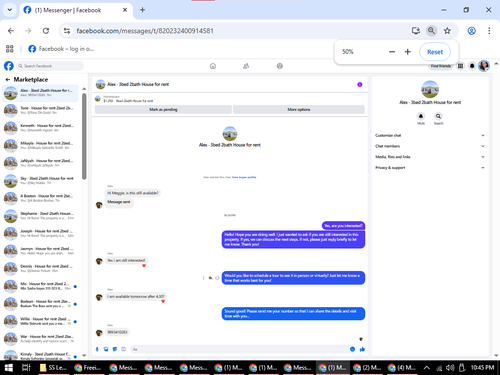Screen dimensions: 500x375
Task: Click the browser zoom magnifier icon
Action: point(431,31)
